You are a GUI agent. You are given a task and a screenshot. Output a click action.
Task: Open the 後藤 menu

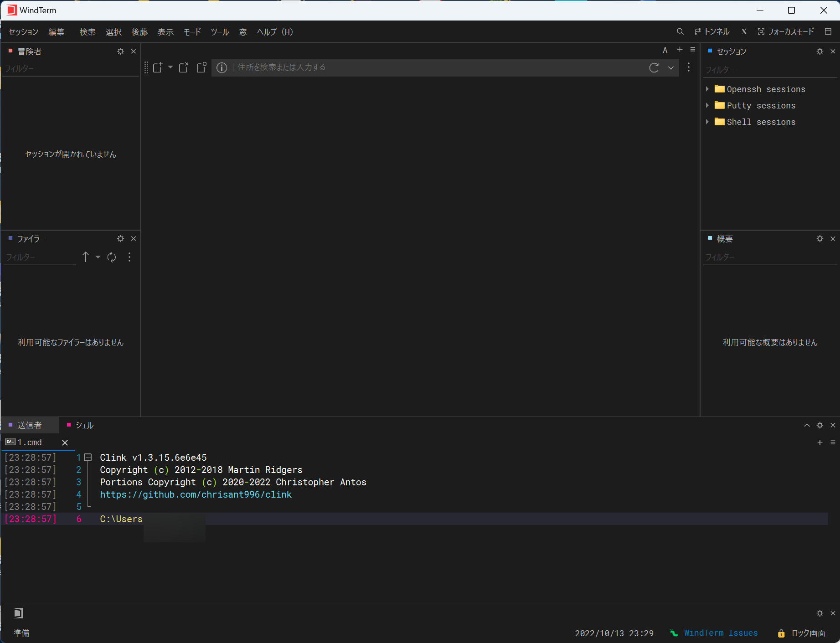(139, 32)
